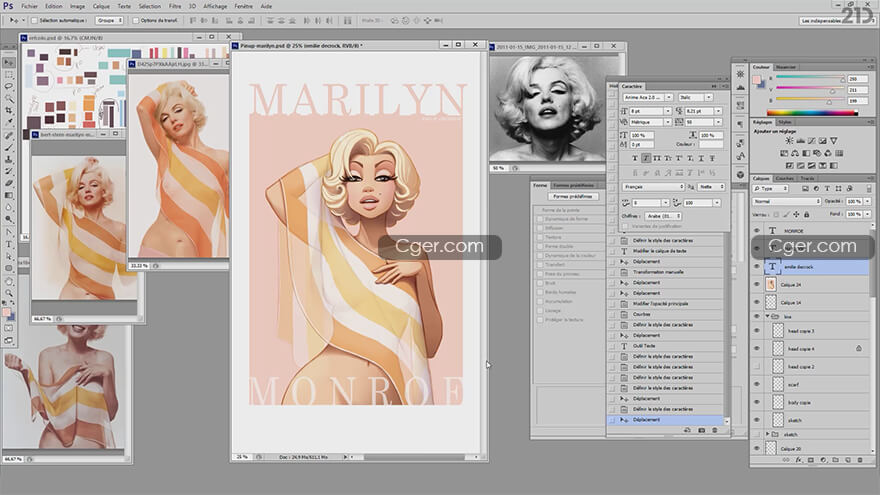880x495 pixels.
Task: Add a Levels adjustment layer
Action: click(800, 140)
